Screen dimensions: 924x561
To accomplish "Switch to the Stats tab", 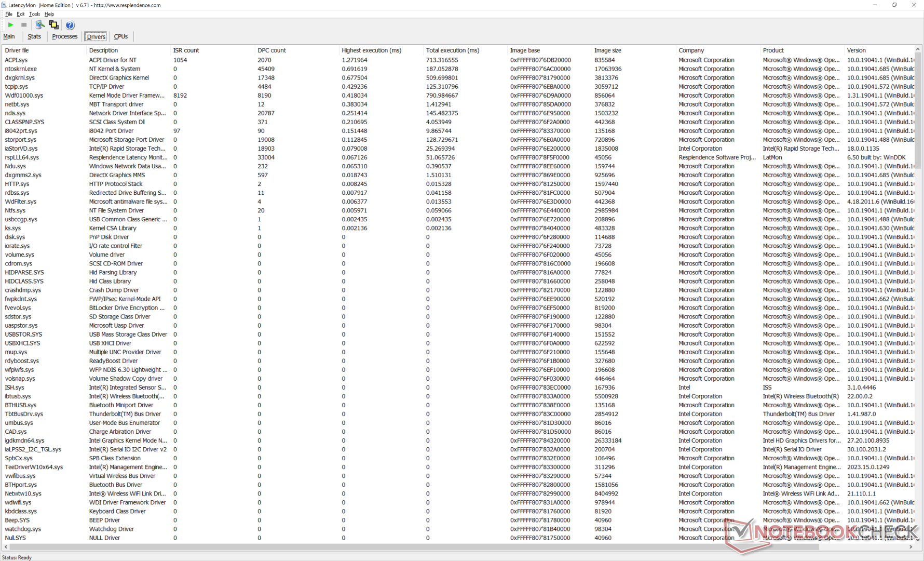I will pyautogui.click(x=34, y=36).
